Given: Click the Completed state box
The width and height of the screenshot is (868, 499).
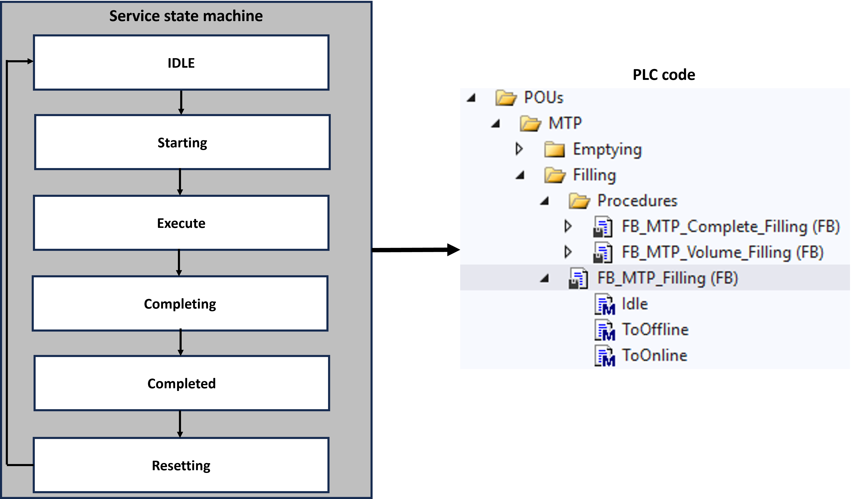Looking at the screenshot, I should [182, 383].
